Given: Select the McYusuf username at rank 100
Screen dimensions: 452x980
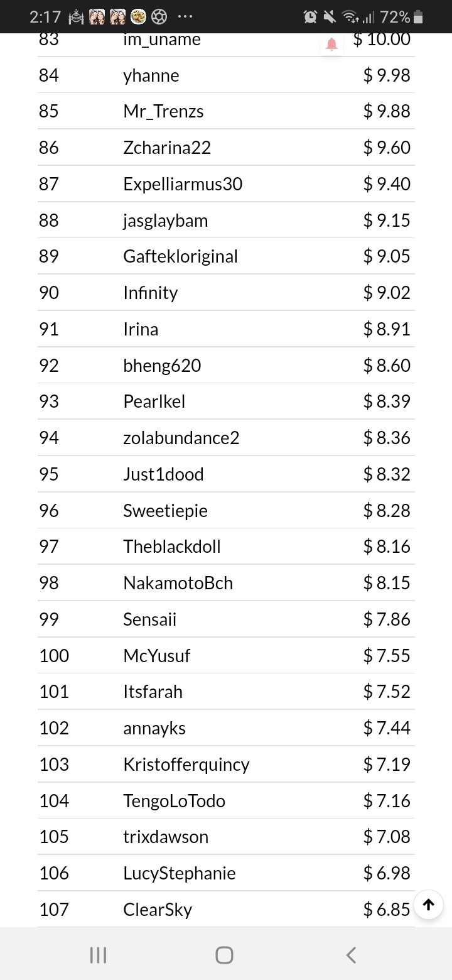Looking at the screenshot, I should point(156,656).
